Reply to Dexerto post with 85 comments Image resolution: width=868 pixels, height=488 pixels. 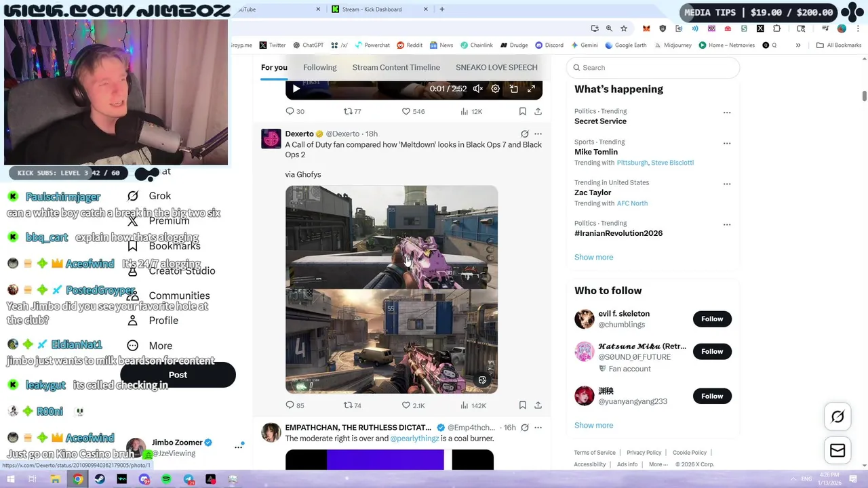[295, 405]
